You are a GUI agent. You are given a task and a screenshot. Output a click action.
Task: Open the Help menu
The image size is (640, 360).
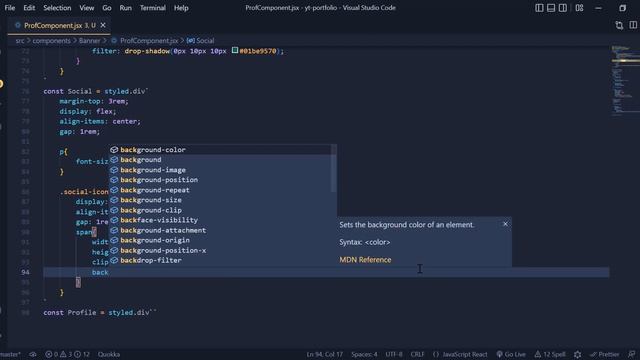tap(181, 8)
